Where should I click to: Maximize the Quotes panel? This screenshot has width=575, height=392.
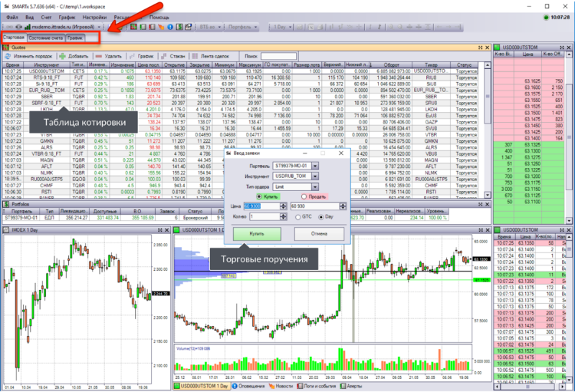click(480, 47)
